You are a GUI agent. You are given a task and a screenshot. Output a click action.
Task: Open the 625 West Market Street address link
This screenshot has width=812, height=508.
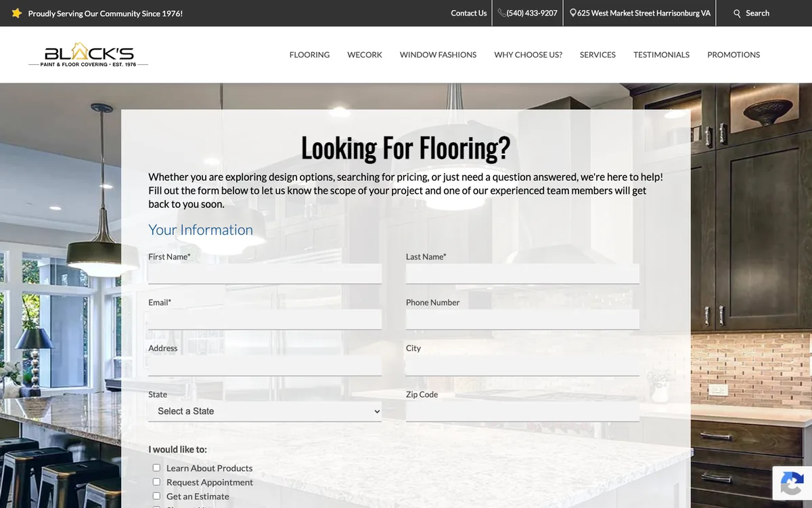[x=644, y=13]
